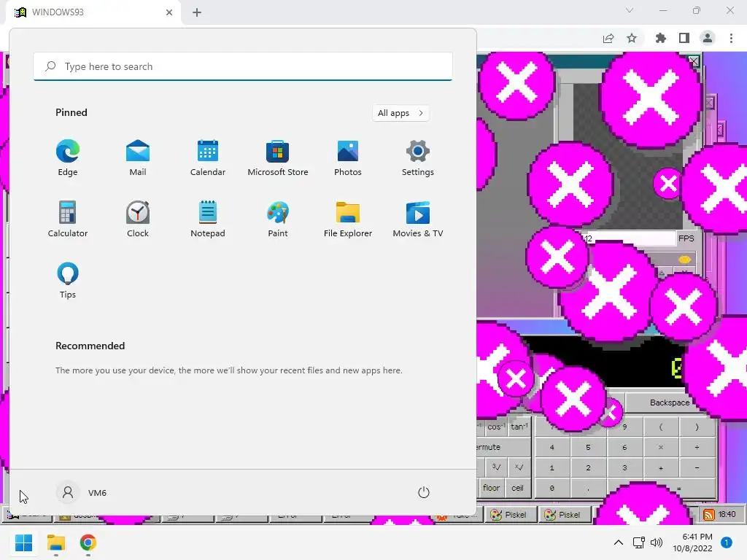Viewport: 747px width, 560px height.
Task: Open the network tray icon
Action: (x=638, y=542)
